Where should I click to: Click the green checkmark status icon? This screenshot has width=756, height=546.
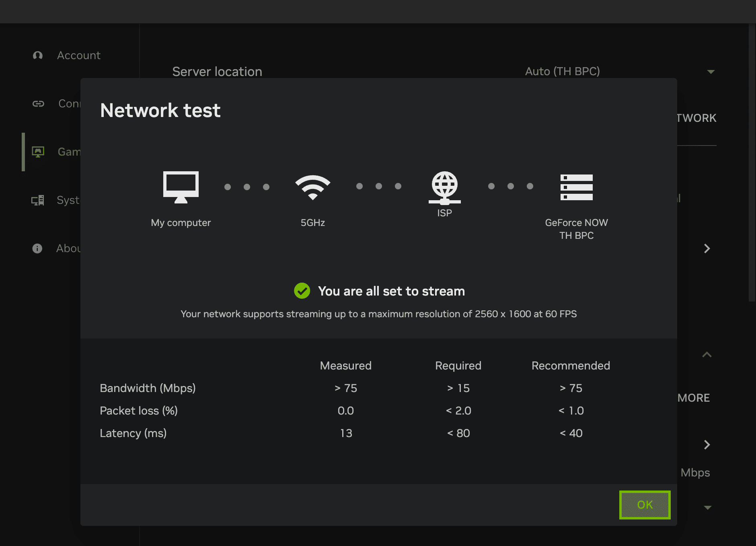pos(302,291)
